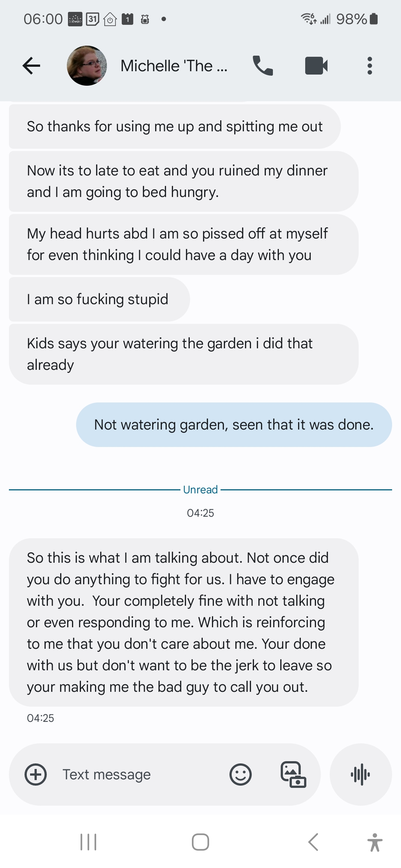Start a video call
This screenshot has height=868, width=401.
point(316,66)
